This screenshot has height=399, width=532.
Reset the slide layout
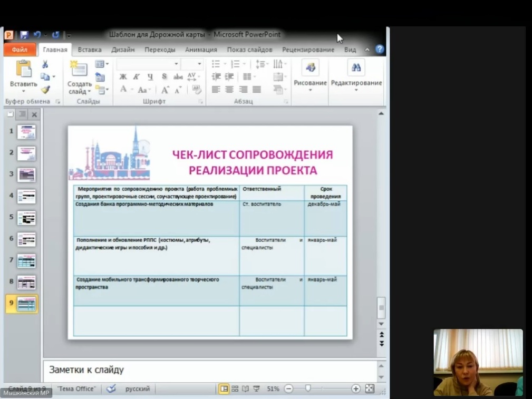click(100, 77)
